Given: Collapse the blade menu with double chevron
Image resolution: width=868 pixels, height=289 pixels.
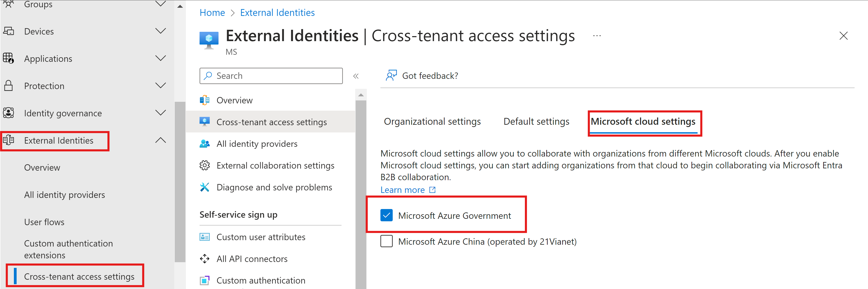Looking at the screenshot, I should pyautogui.click(x=356, y=76).
